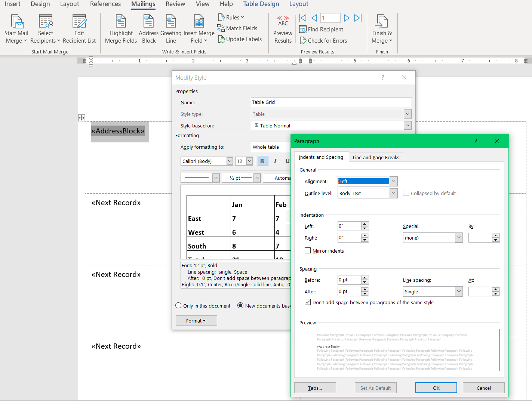Open the Special indentation dropdown
The width and height of the screenshot is (532, 401).
click(x=459, y=238)
